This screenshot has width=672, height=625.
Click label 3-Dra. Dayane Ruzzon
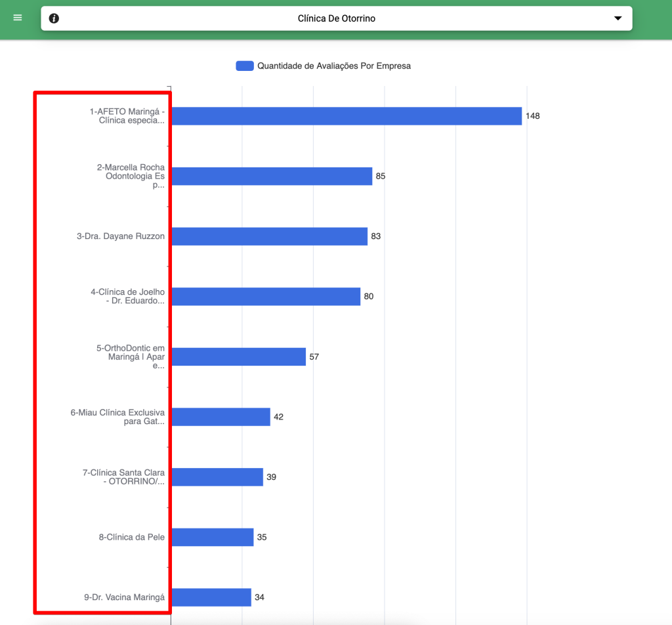(x=121, y=236)
